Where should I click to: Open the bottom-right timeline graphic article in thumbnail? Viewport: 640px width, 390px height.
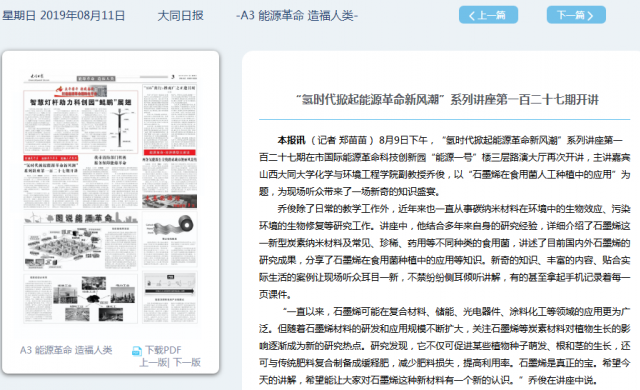click(170, 297)
